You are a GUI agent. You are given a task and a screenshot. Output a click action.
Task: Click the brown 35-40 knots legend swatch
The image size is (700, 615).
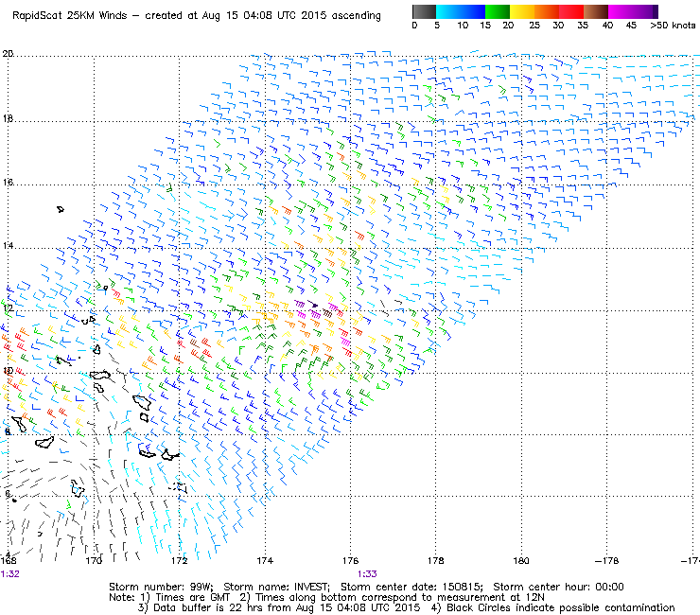tap(596, 11)
